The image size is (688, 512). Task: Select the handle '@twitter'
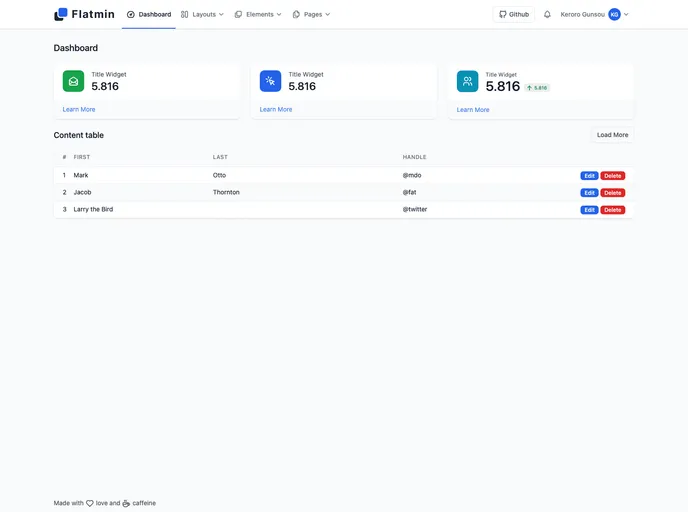(x=415, y=209)
